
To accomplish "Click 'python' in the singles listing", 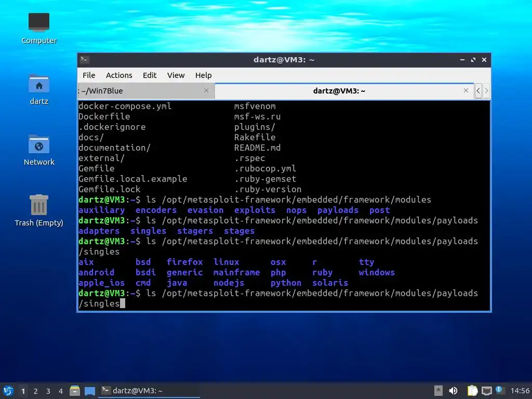I will click(x=286, y=283).
